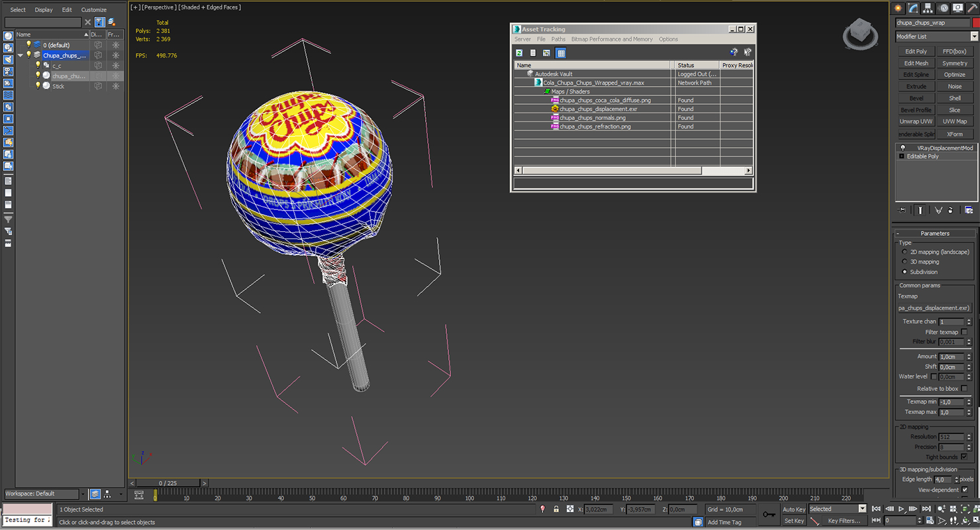Open the Display command panel tab
The image size is (980, 530).
[x=959, y=8]
